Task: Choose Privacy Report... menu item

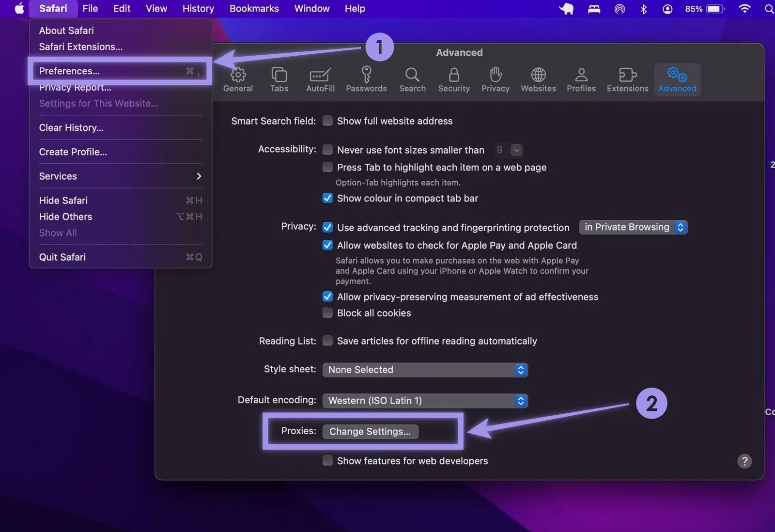Action: [x=120, y=87]
